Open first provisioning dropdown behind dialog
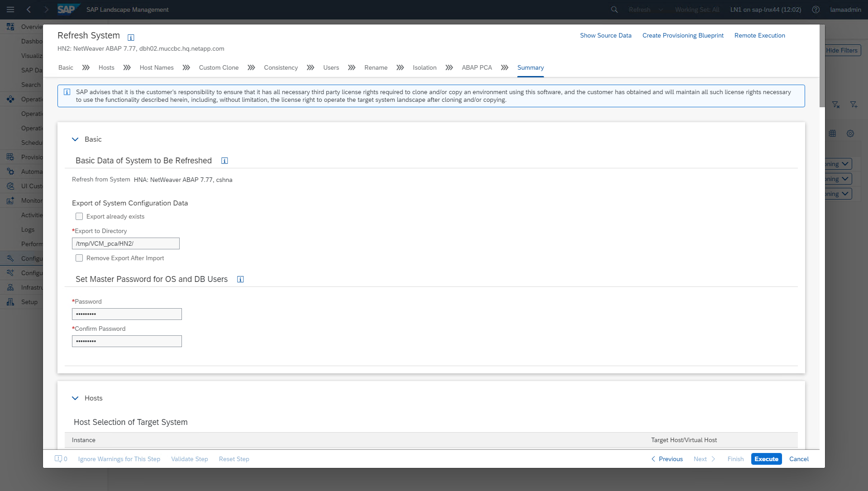 [x=845, y=164]
